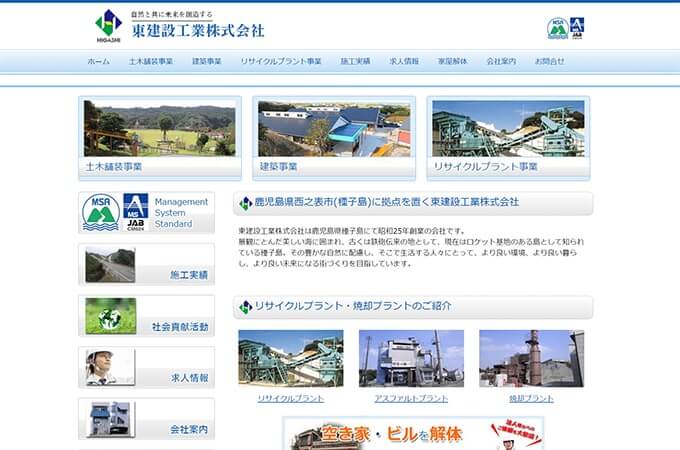Open the 土木舗装事業 navigation menu item
The width and height of the screenshot is (680, 450).
coord(150,61)
